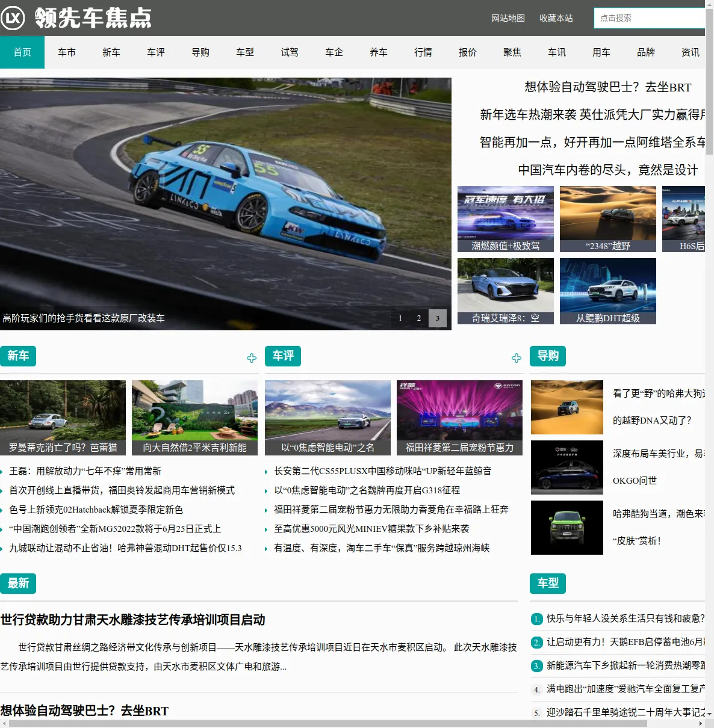Open 深度布局美行业 article thumbnail
The width and height of the screenshot is (714, 728).
(567, 467)
